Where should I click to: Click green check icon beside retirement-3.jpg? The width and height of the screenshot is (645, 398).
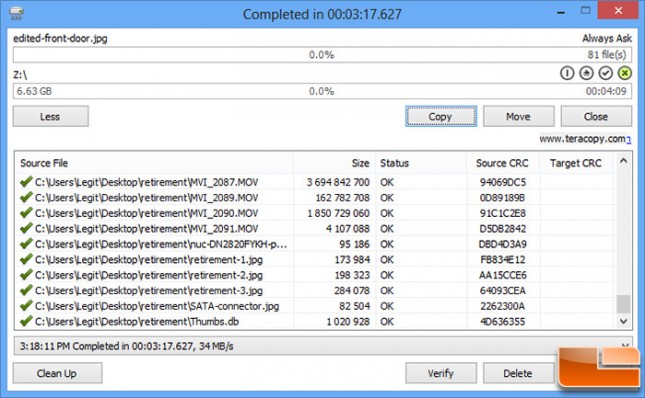coord(26,290)
